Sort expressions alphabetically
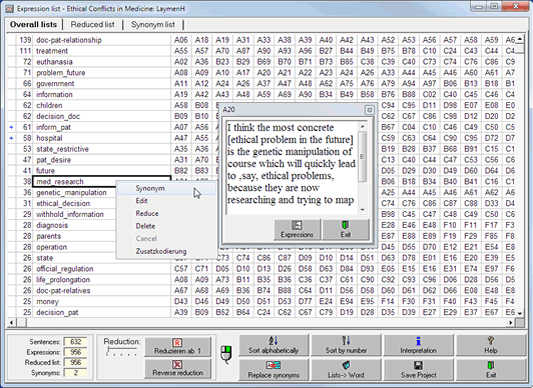Image resolution: width=533 pixels, height=388 pixels. click(x=274, y=345)
